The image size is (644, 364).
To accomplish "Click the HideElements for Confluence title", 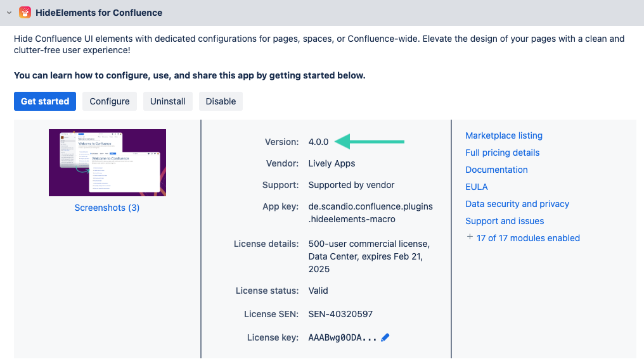I will click(99, 13).
